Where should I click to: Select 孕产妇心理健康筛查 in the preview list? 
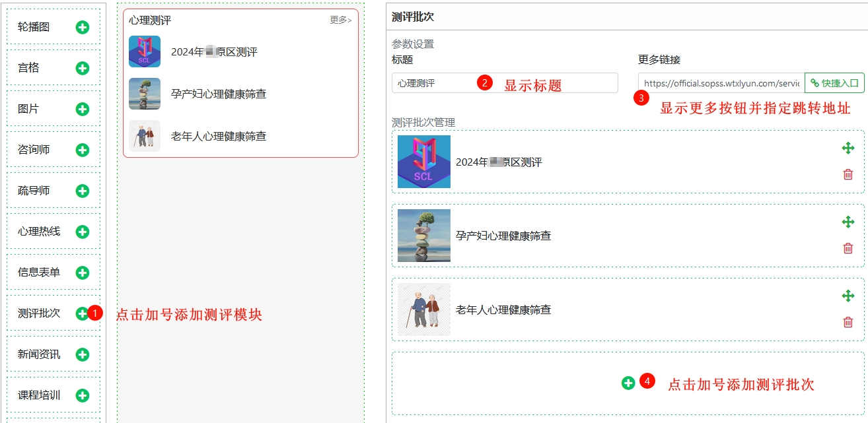coord(240,94)
